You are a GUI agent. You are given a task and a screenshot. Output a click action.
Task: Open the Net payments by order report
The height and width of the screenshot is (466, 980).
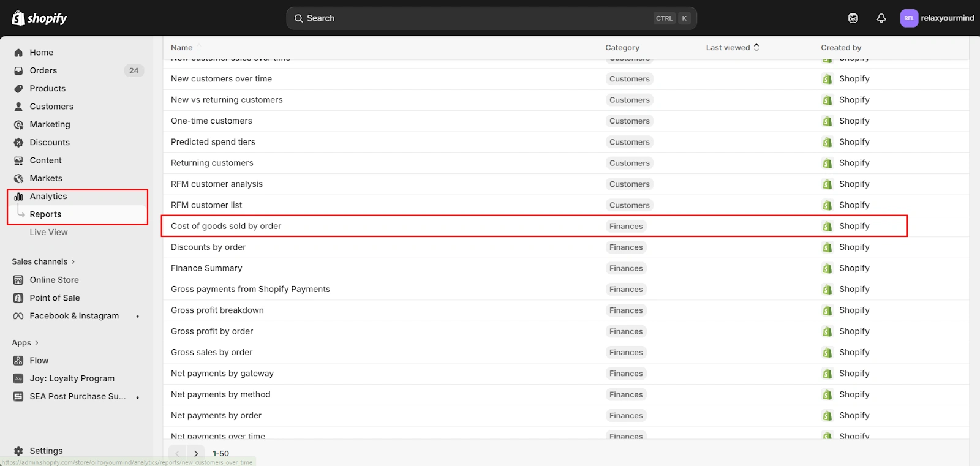point(216,416)
